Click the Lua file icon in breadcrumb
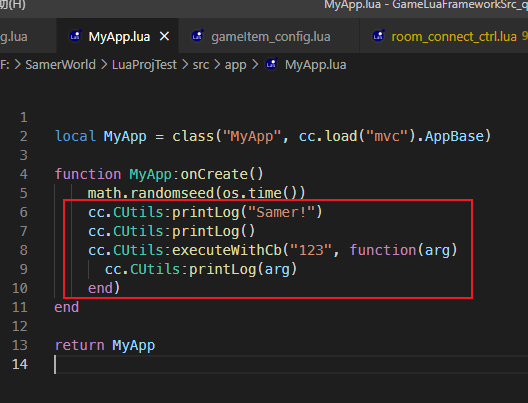Screen dimensions: 528x403 pyautogui.click(x=272, y=64)
